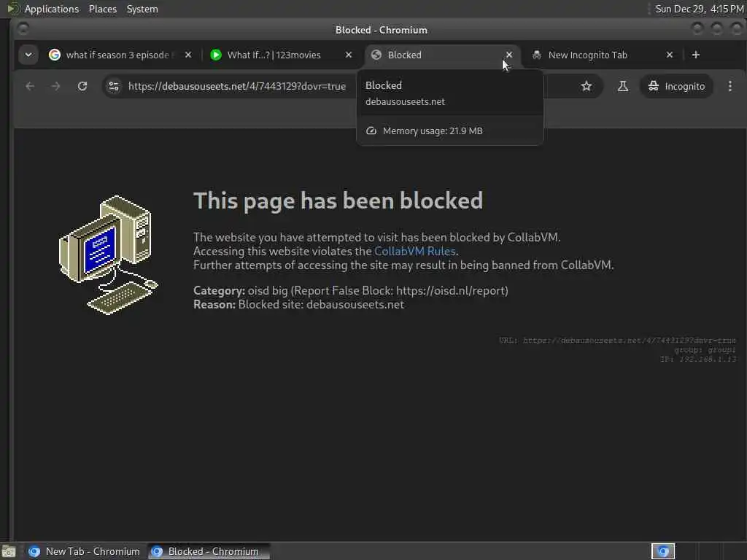Click the Google favicon on first tab
Image resolution: width=747 pixels, height=560 pixels.
[x=55, y=55]
